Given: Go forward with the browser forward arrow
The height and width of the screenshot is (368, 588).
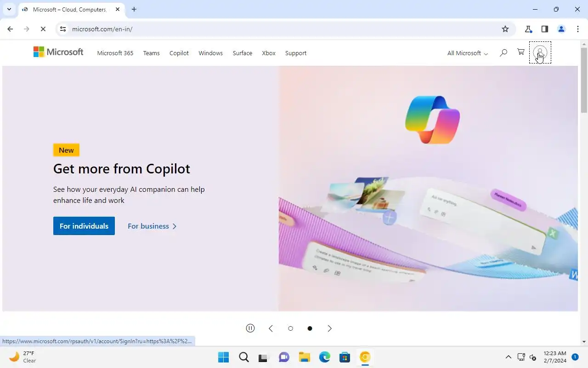Looking at the screenshot, I should (27, 29).
